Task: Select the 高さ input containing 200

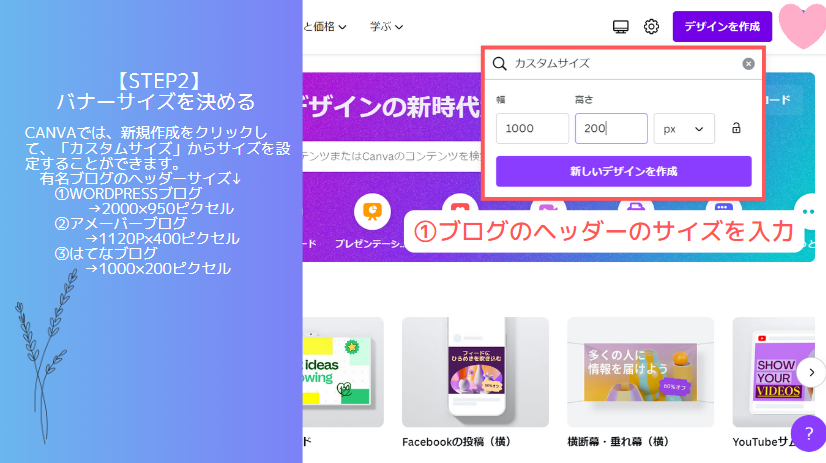Action: tap(611, 129)
